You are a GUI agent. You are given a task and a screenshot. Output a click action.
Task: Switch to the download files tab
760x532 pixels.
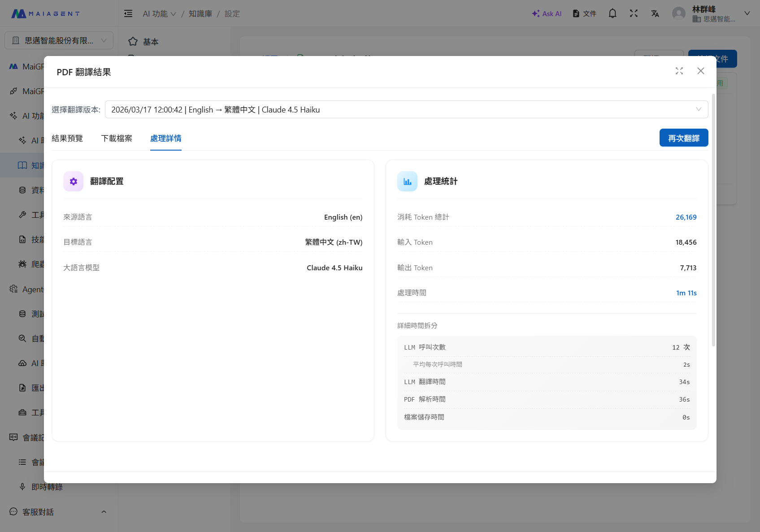[x=117, y=138]
